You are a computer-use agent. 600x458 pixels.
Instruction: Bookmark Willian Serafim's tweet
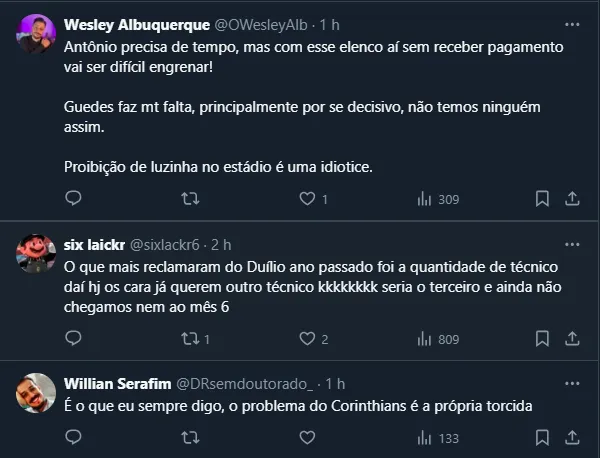(542, 438)
